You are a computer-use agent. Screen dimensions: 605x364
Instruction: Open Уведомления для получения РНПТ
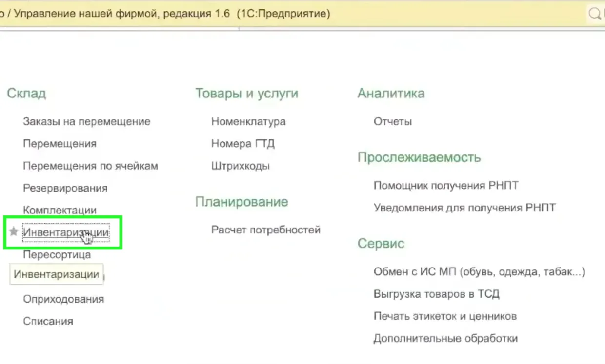tap(464, 208)
